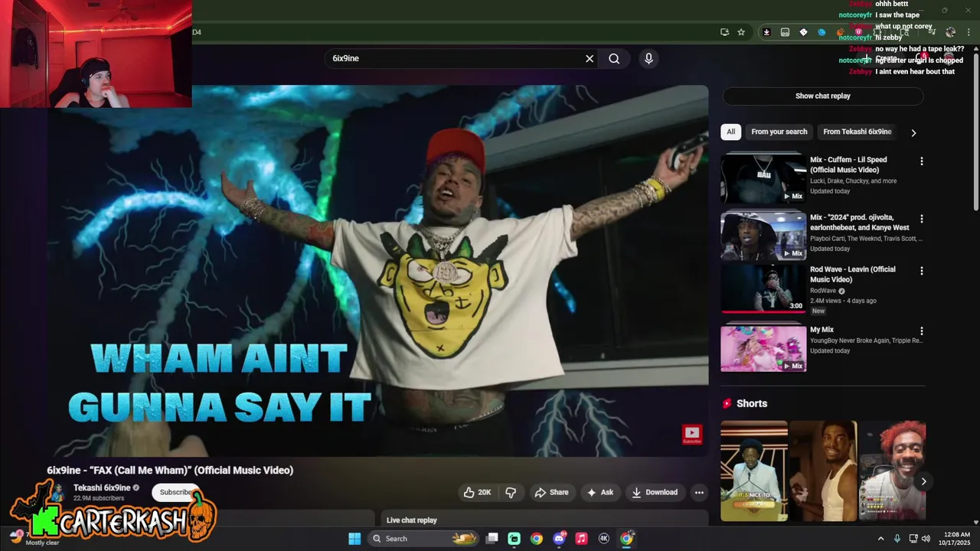Open the video downloader extension icon
The image size is (980, 551).
[x=766, y=32]
